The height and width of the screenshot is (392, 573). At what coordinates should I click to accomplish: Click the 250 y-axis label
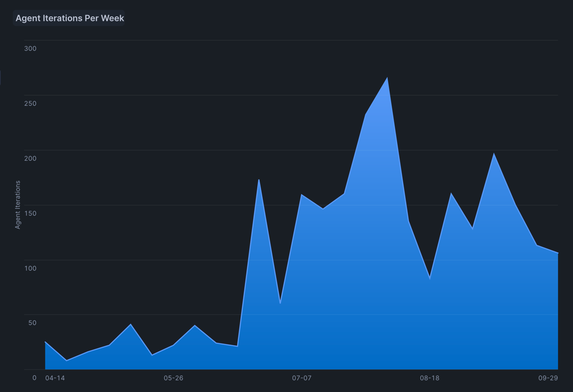30,104
